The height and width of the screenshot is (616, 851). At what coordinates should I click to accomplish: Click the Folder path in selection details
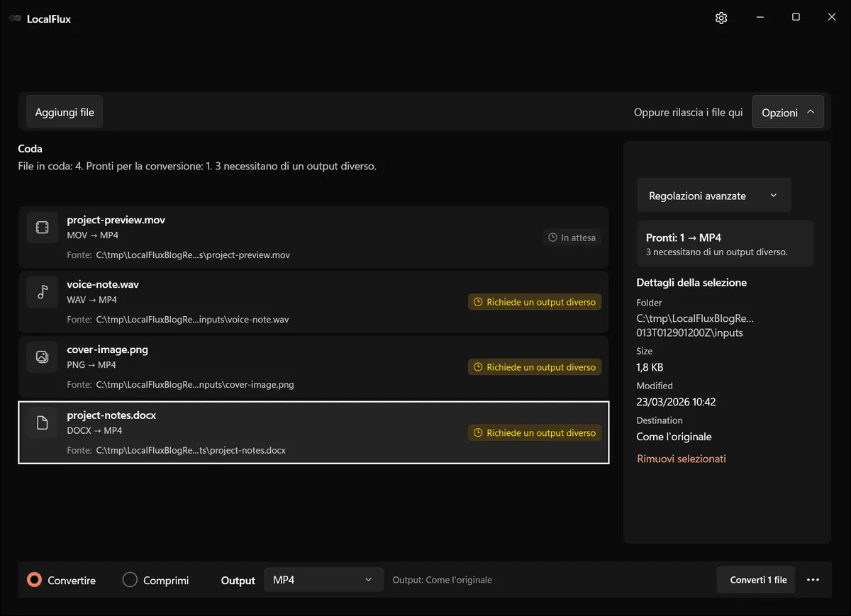(695, 325)
